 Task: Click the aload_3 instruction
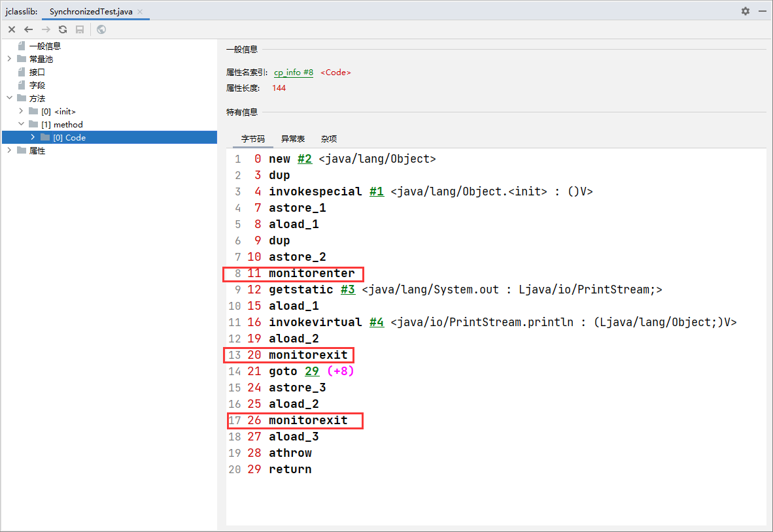click(294, 437)
